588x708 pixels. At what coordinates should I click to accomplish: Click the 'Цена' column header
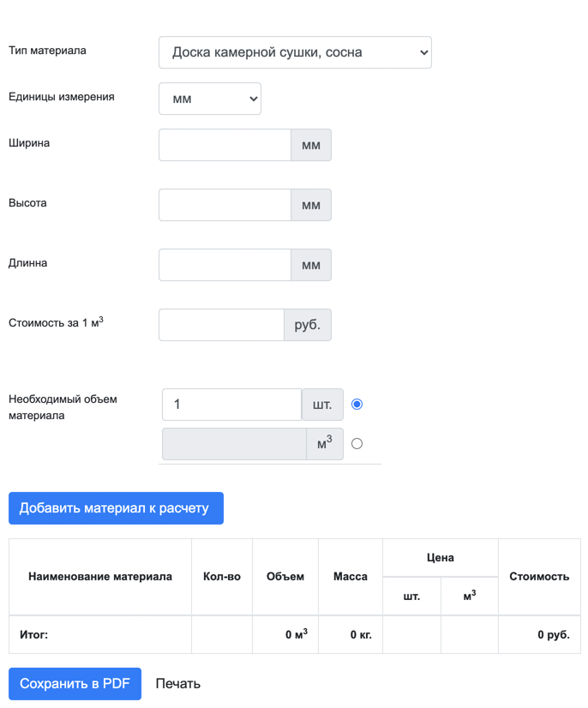[441, 558]
